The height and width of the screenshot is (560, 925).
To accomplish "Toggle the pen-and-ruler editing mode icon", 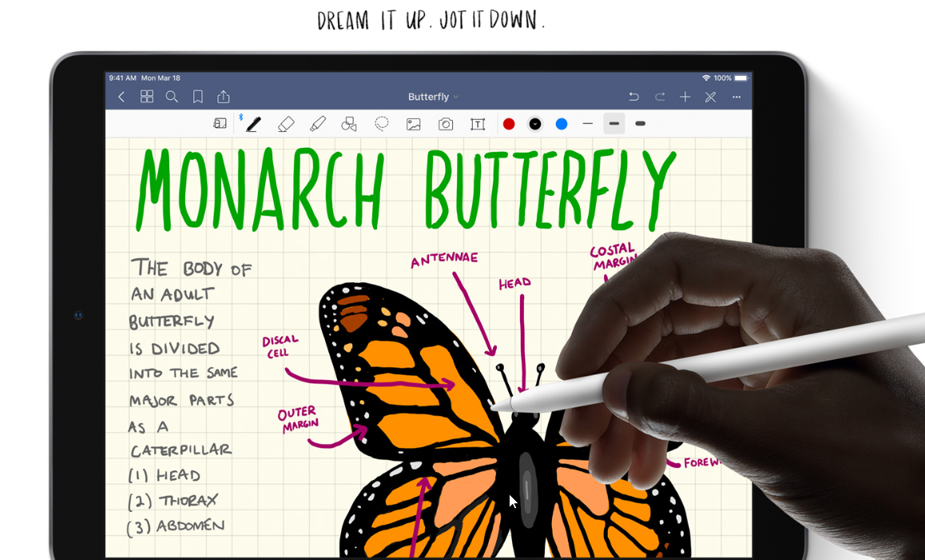I will click(x=710, y=97).
